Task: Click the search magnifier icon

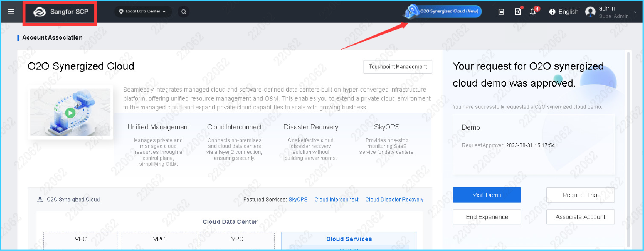Action: pos(184,12)
